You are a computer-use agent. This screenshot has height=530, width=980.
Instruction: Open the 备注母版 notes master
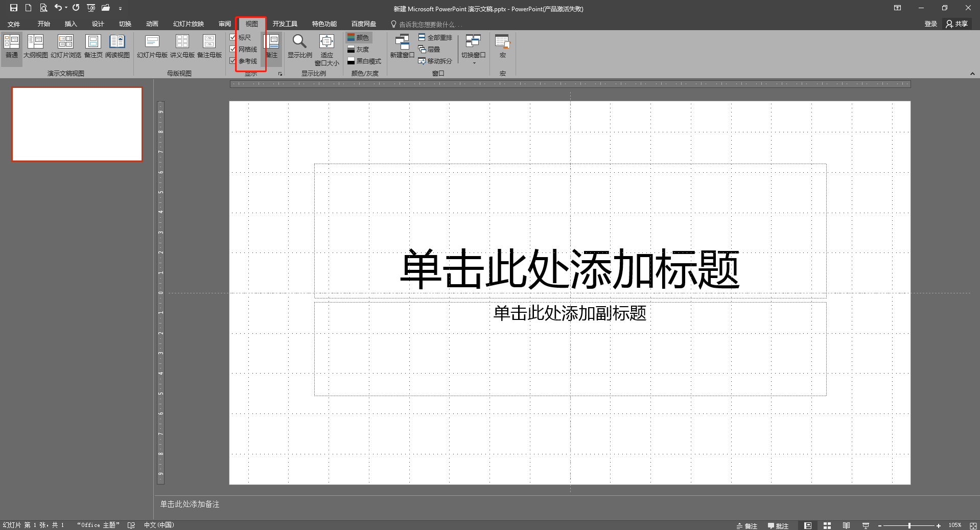pyautogui.click(x=209, y=46)
